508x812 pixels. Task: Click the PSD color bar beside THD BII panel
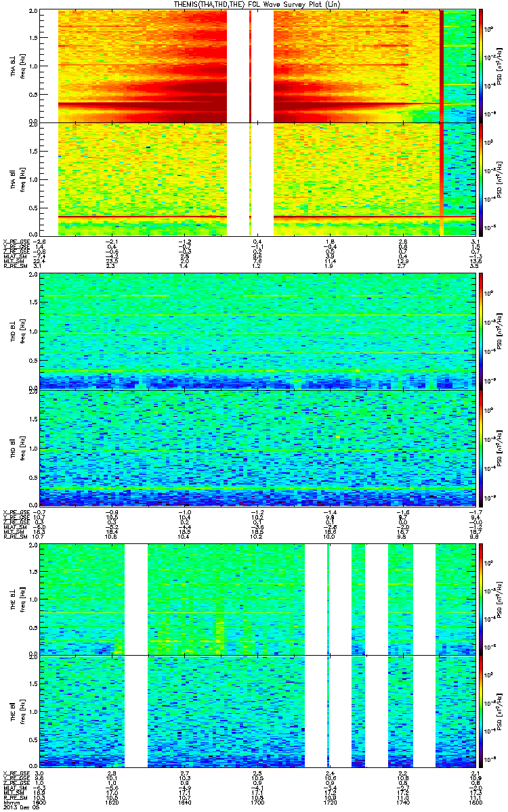click(x=481, y=447)
